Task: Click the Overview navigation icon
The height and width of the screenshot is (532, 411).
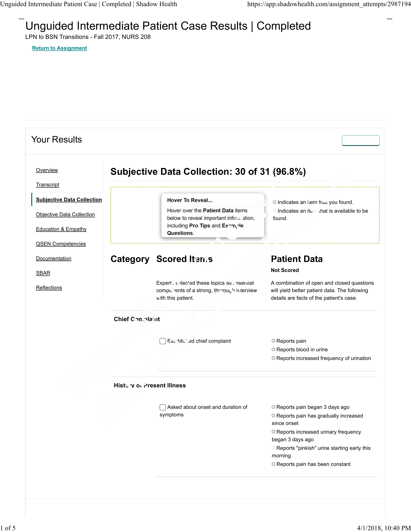Action: point(47,170)
